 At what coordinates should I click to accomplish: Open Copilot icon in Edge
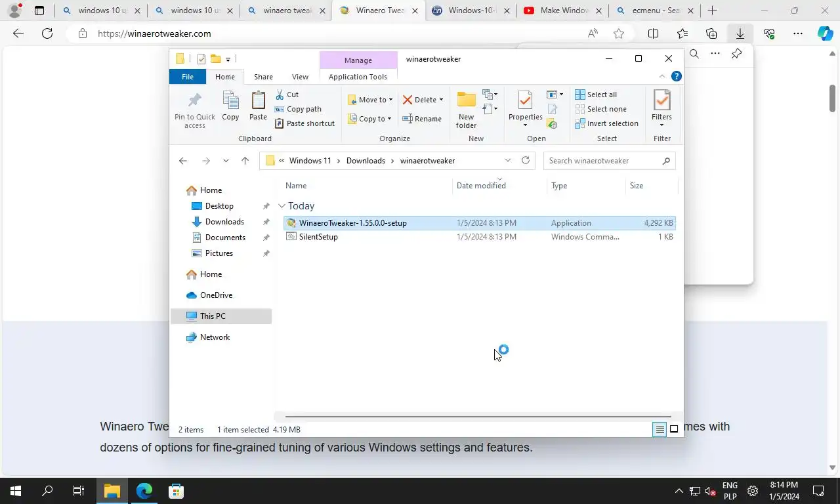[825, 33]
